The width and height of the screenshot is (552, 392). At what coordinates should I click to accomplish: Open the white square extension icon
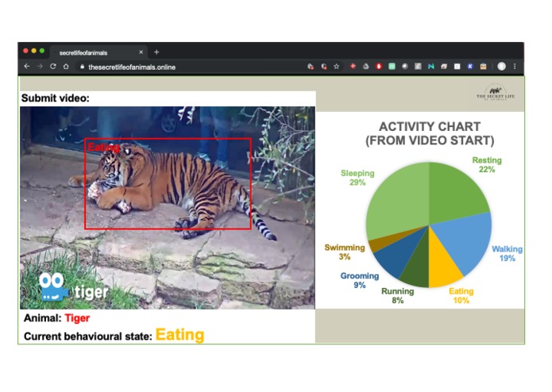pyautogui.click(x=457, y=66)
